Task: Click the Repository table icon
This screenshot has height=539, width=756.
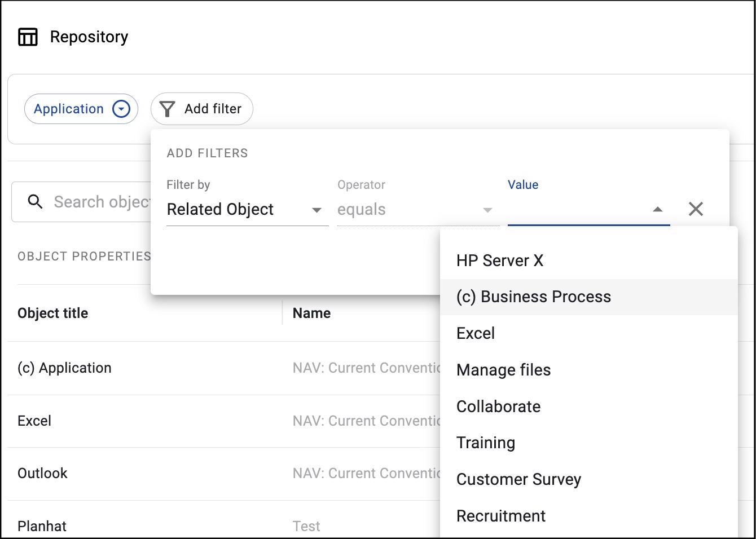Action: [x=28, y=37]
